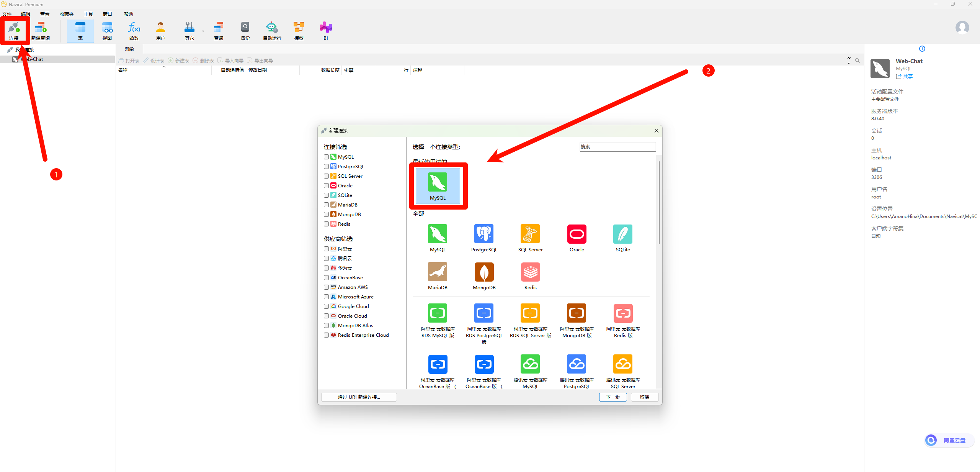980x472 pixels.
Task: Click 新建表 in object toolbar
Action: click(x=179, y=61)
